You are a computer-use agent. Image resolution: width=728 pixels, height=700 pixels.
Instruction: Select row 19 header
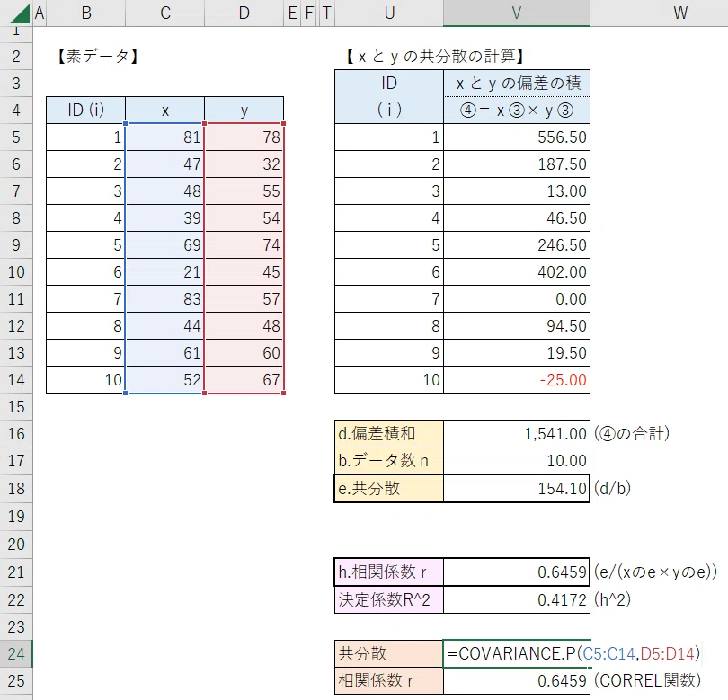16,516
